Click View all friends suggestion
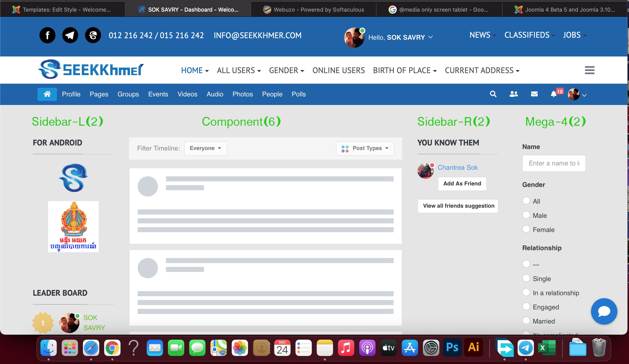This screenshot has width=629, height=364. coord(458,206)
